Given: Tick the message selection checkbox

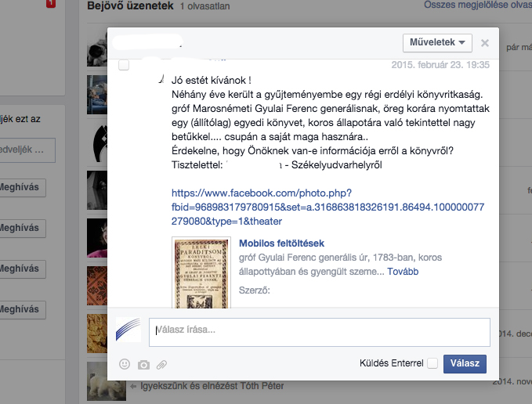Looking at the screenshot, I should [124, 65].
